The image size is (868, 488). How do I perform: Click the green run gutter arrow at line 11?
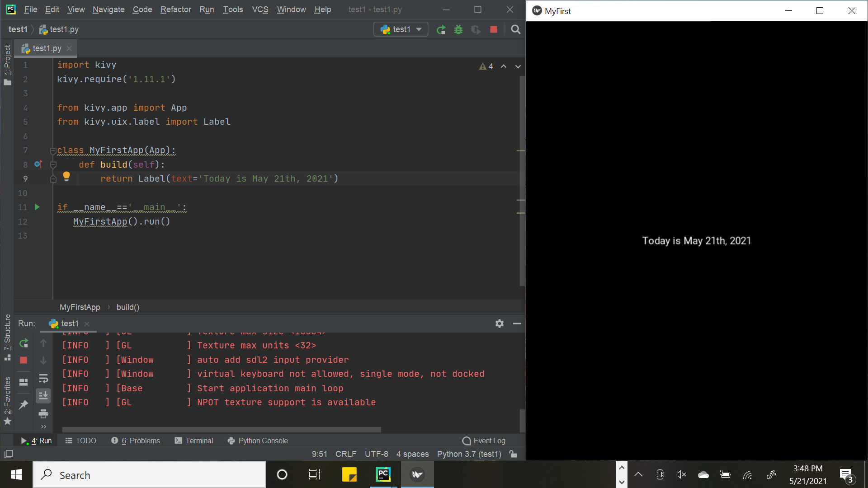(37, 207)
